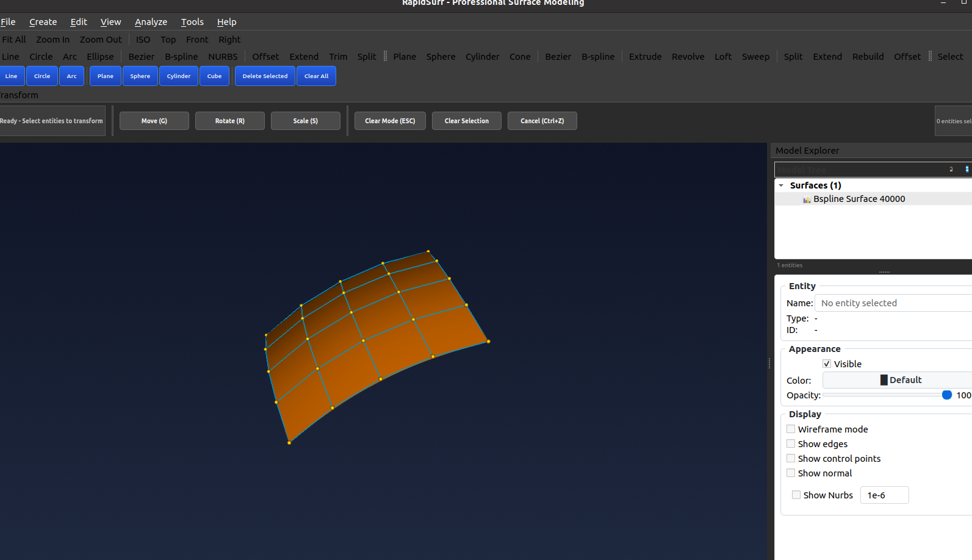Image resolution: width=972 pixels, height=560 pixels.
Task: Enable the Show edges checkbox
Action: coord(791,444)
